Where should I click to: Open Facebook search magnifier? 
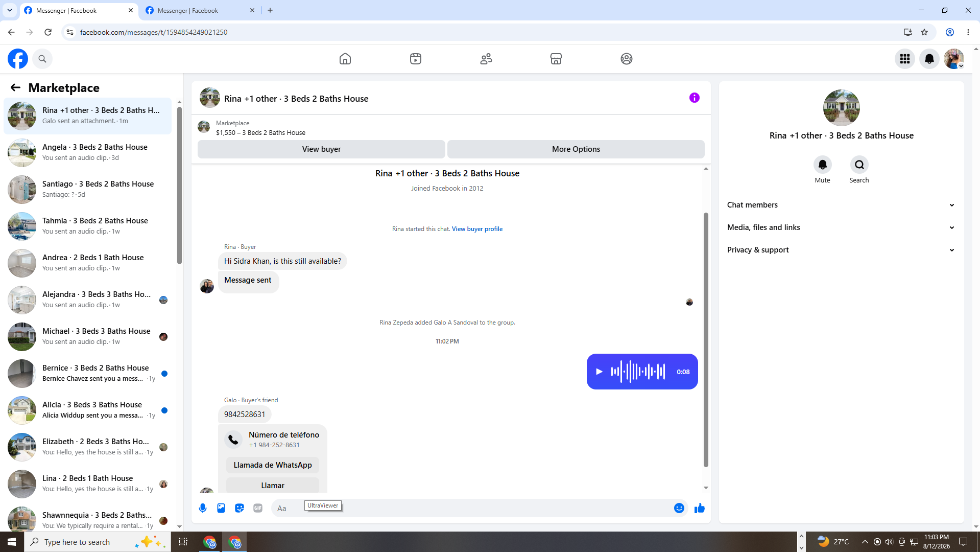point(42,59)
